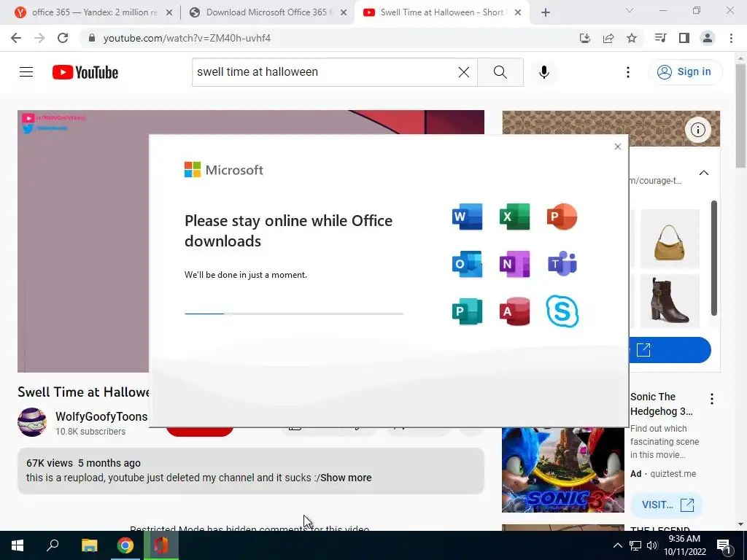Toggle Chrome side panel

(684, 38)
